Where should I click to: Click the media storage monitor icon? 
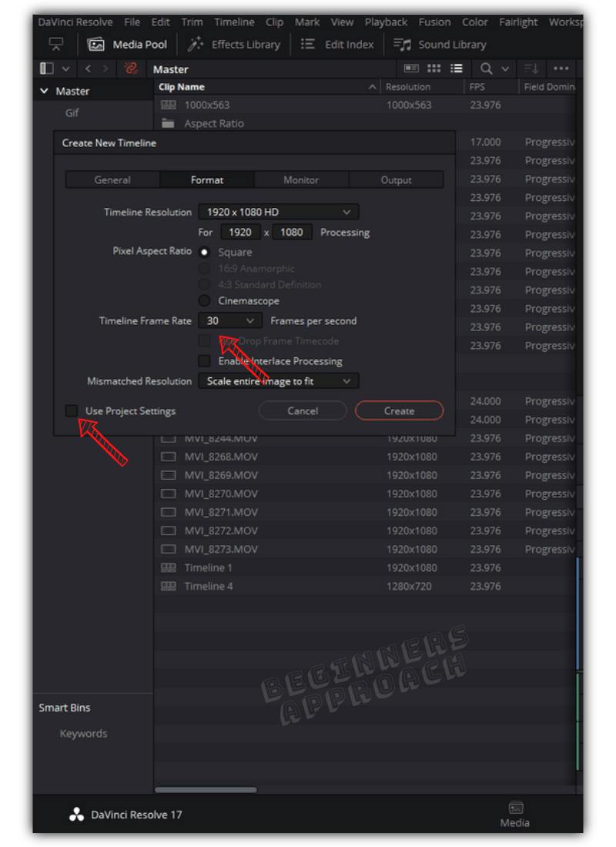point(56,45)
